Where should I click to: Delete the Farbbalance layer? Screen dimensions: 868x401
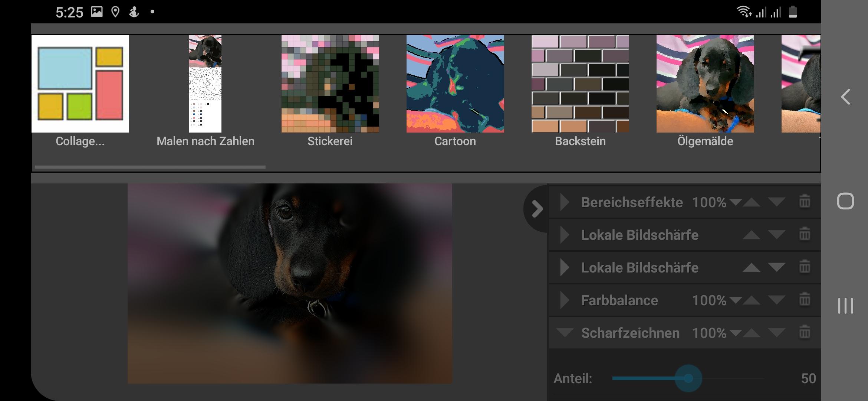coord(805,300)
